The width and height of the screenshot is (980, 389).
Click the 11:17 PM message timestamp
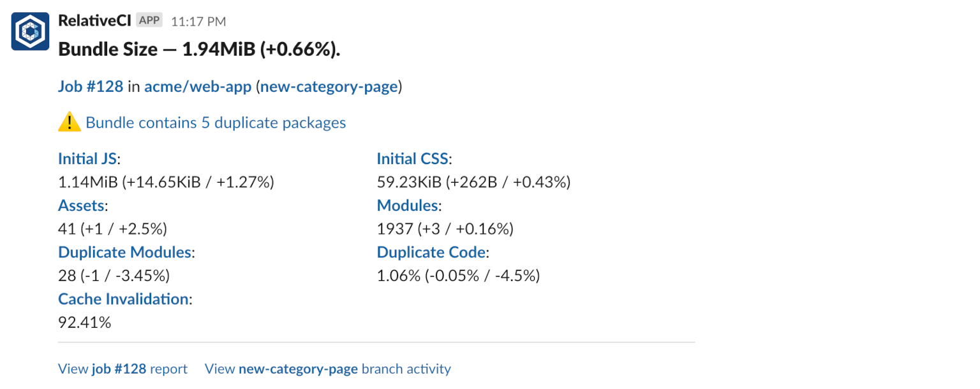tap(198, 22)
